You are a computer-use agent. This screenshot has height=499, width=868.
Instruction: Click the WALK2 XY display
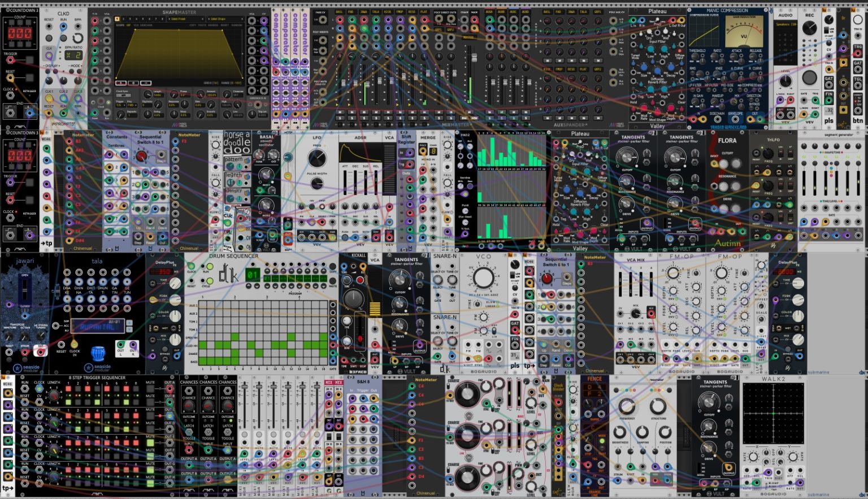tap(774, 414)
